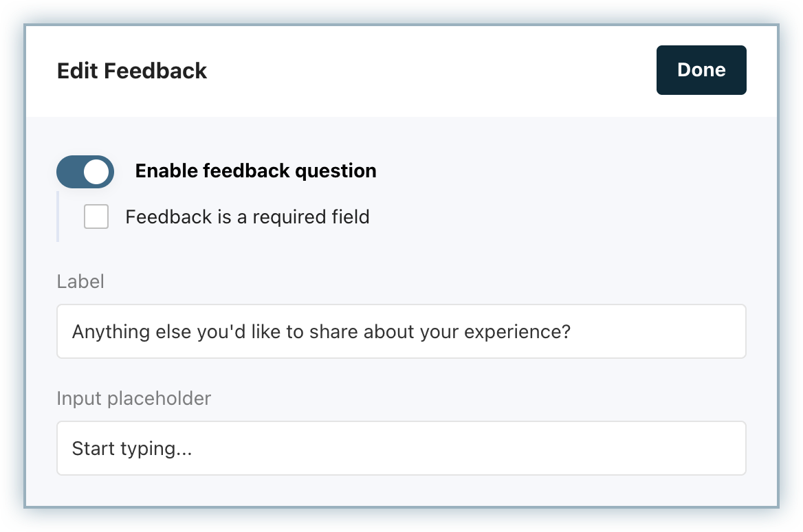803x532 pixels.
Task: Click the Done button
Action: coord(701,70)
